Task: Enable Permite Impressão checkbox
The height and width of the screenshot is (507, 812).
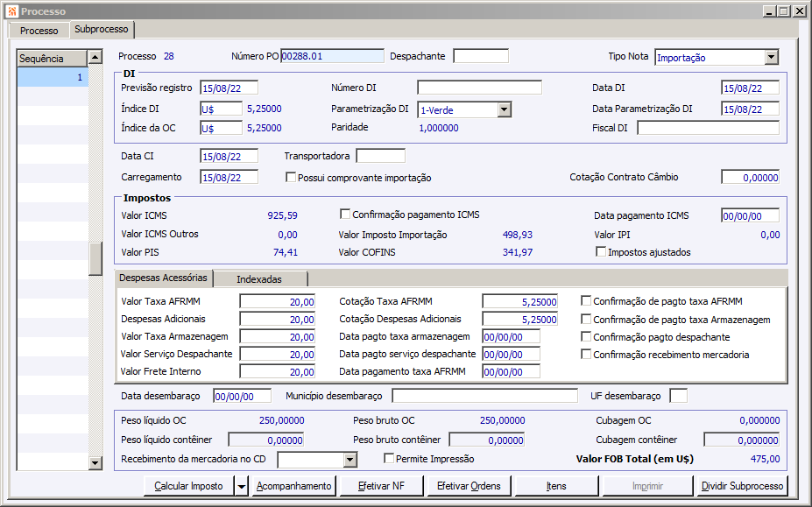Action: (x=390, y=459)
